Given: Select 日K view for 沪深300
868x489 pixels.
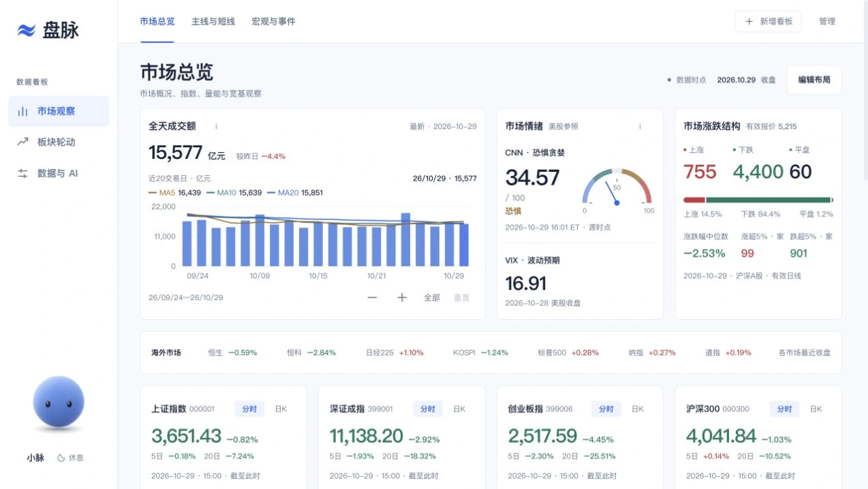Looking at the screenshot, I should tap(816, 409).
